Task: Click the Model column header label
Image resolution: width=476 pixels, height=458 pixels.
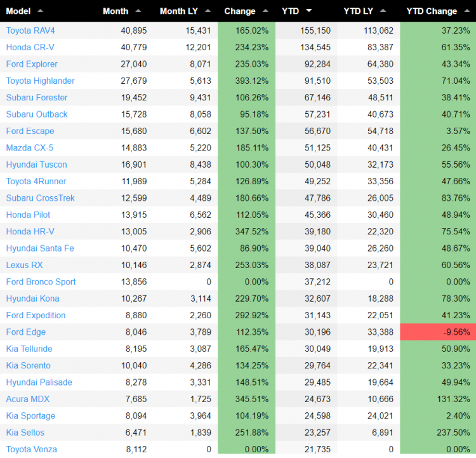Action: tap(18, 11)
